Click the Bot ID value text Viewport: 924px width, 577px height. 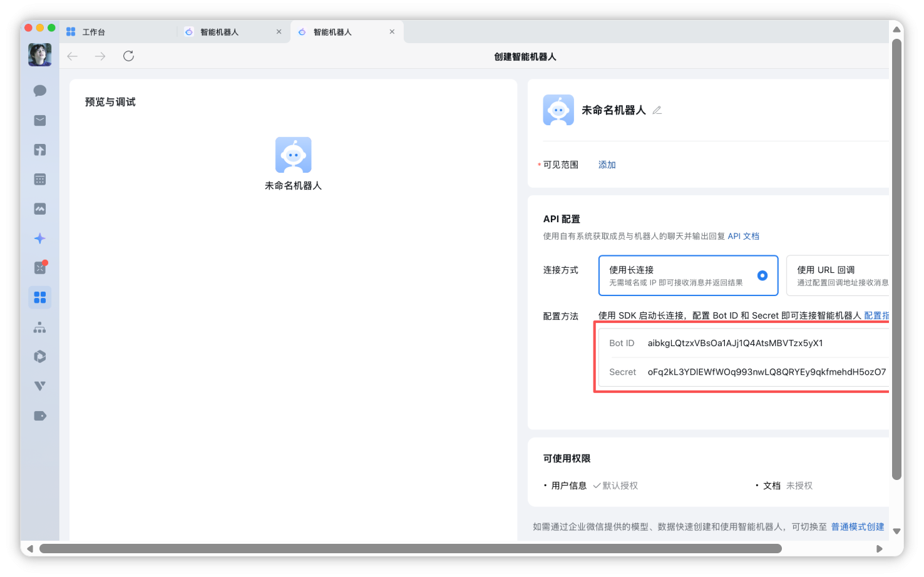tap(736, 343)
